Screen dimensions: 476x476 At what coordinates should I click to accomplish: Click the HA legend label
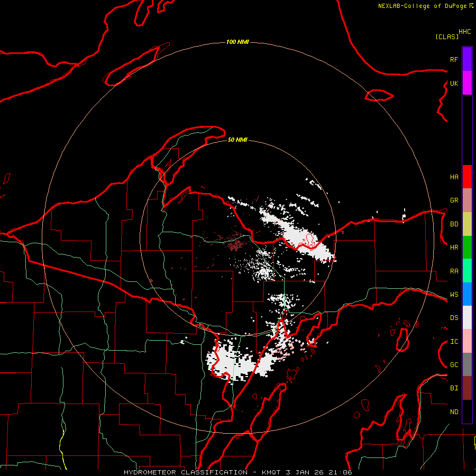coord(454,177)
